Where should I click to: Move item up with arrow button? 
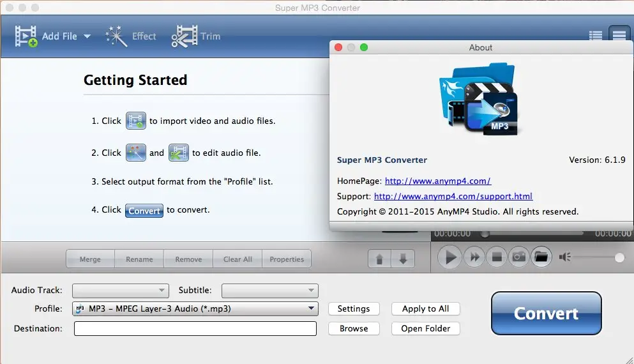(x=379, y=259)
